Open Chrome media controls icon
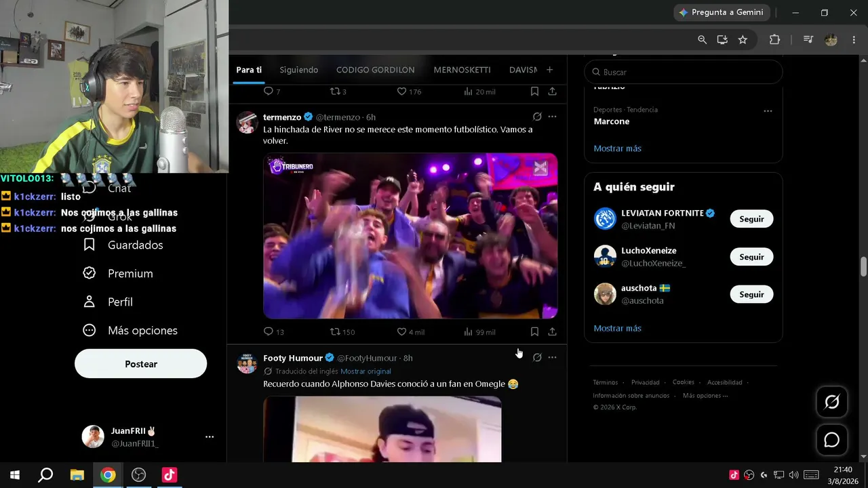Image resolution: width=868 pixels, height=488 pixels. (808, 40)
